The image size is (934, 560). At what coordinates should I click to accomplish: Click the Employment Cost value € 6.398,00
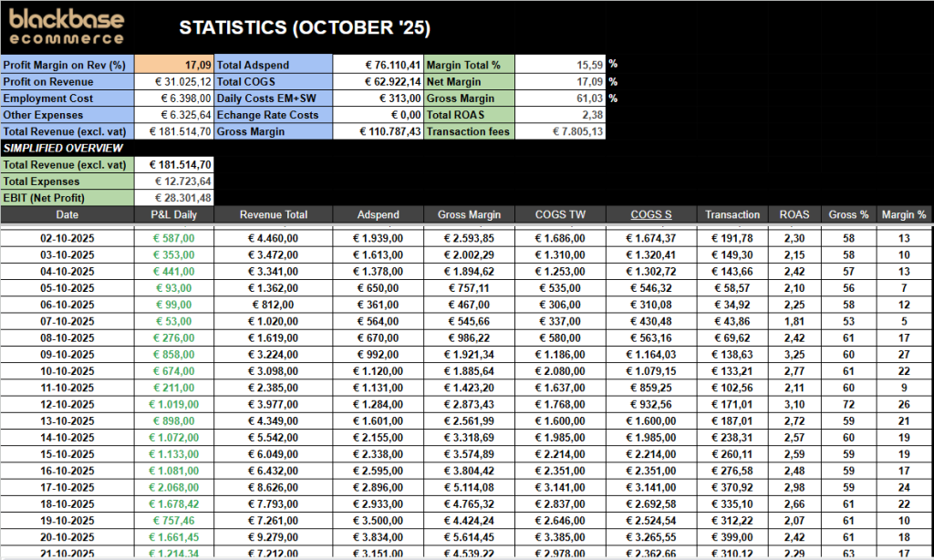[x=174, y=98]
